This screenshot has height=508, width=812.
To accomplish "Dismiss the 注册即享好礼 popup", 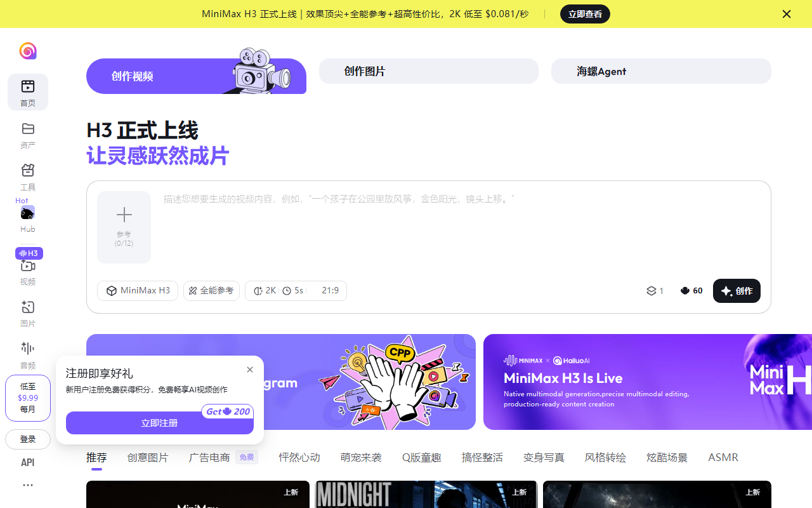I will 250,370.
